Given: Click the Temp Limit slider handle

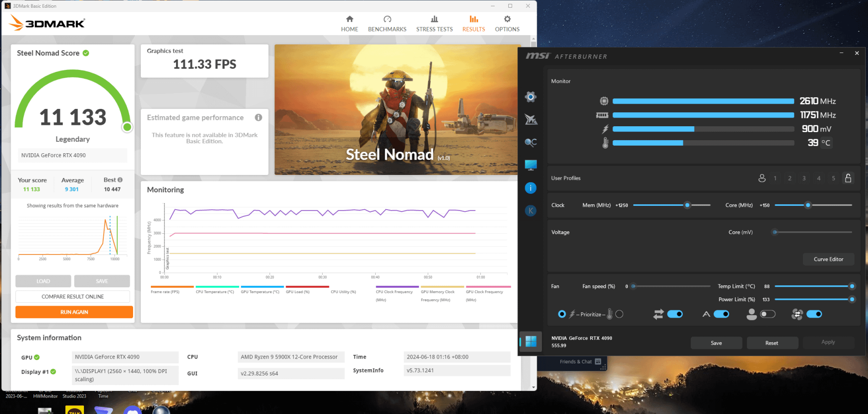Looking at the screenshot, I should [852, 286].
